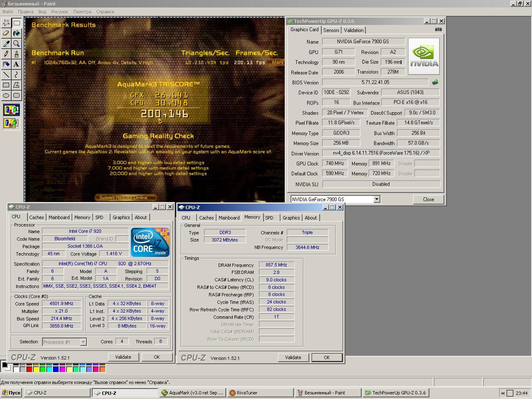Enable transparent selection mode option
Image resolution: width=532 pixels, height=399 pixels.
[12, 123]
